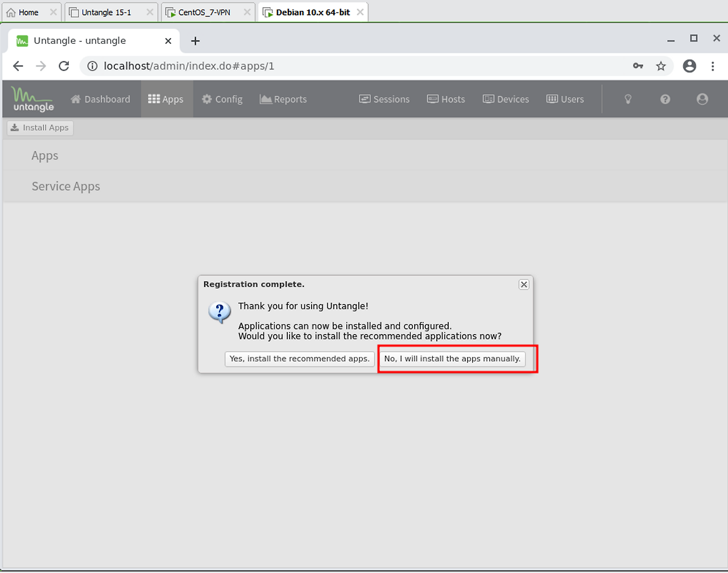
Task: Close the Untangle browser tab
Action: coord(168,41)
